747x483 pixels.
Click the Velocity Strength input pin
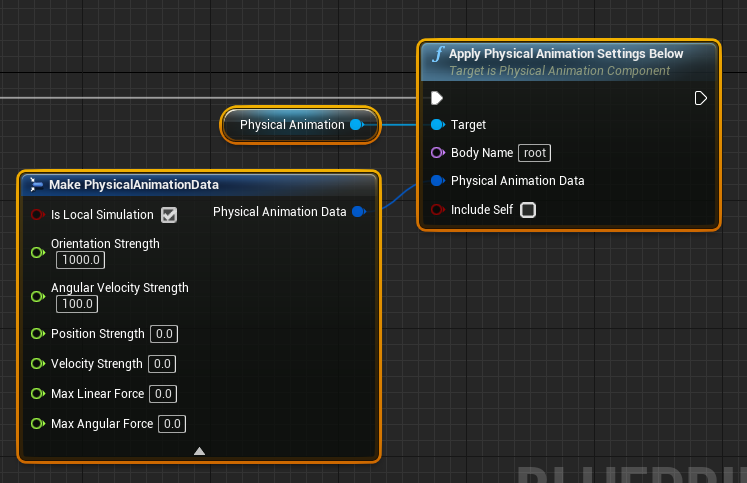coord(38,364)
